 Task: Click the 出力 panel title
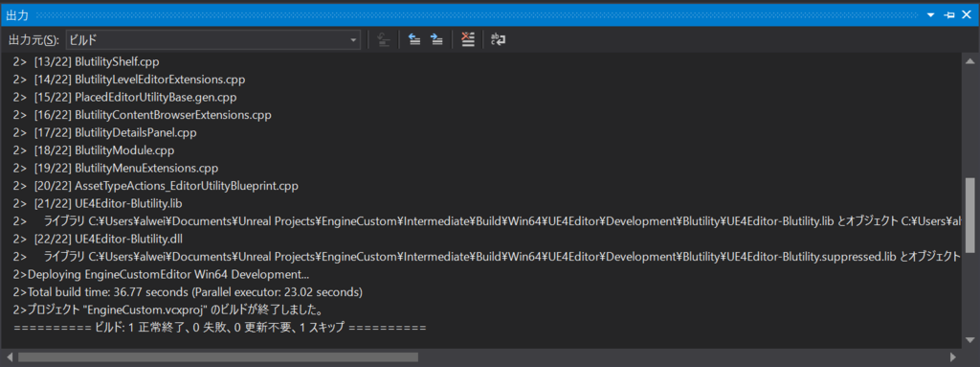pyautogui.click(x=17, y=14)
